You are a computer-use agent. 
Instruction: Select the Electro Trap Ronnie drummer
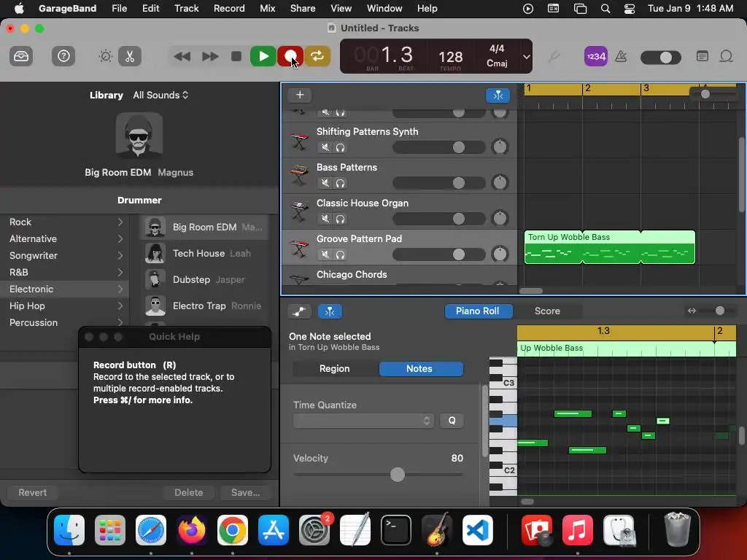[205, 306]
